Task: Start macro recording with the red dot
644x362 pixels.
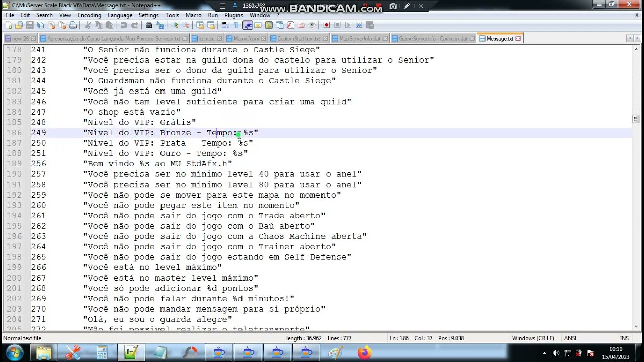Action: tap(327, 25)
